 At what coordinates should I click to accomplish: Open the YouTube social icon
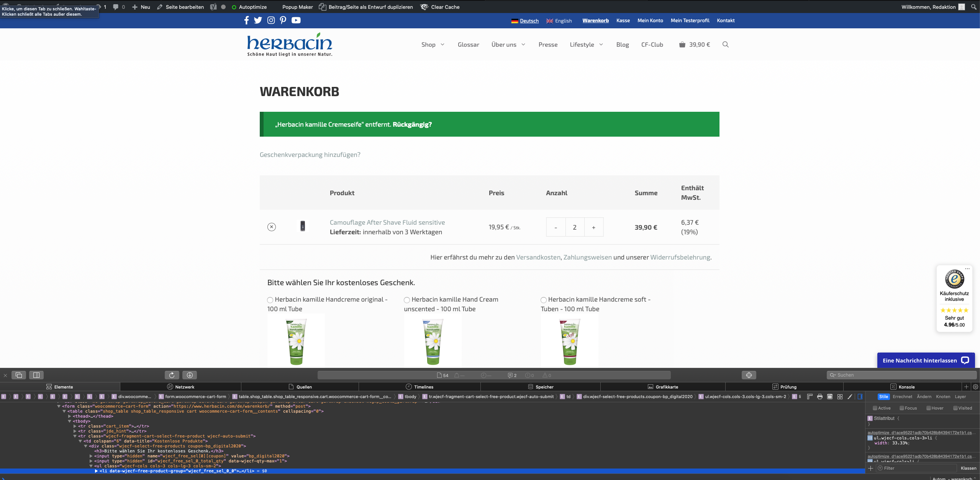point(296,20)
